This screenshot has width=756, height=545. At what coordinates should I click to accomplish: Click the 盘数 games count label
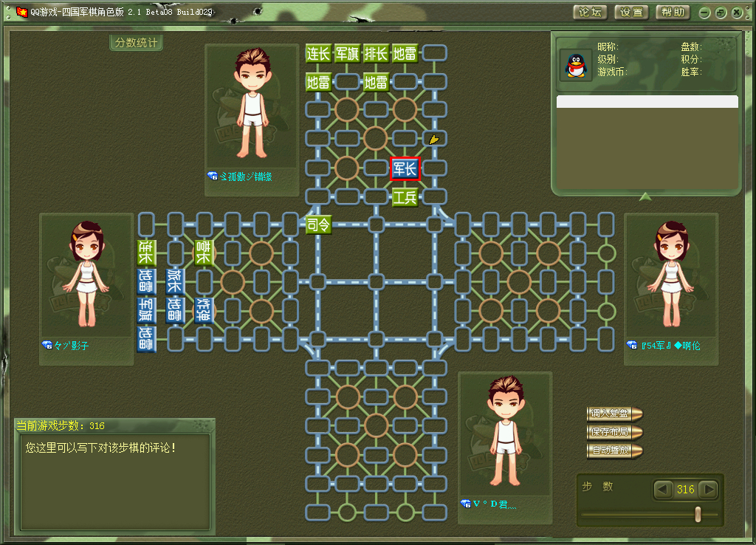point(691,47)
